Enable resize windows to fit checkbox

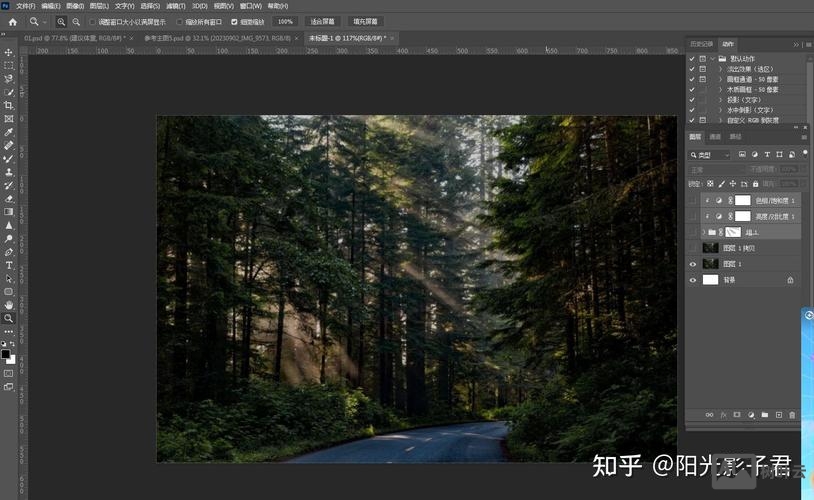pos(92,22)
